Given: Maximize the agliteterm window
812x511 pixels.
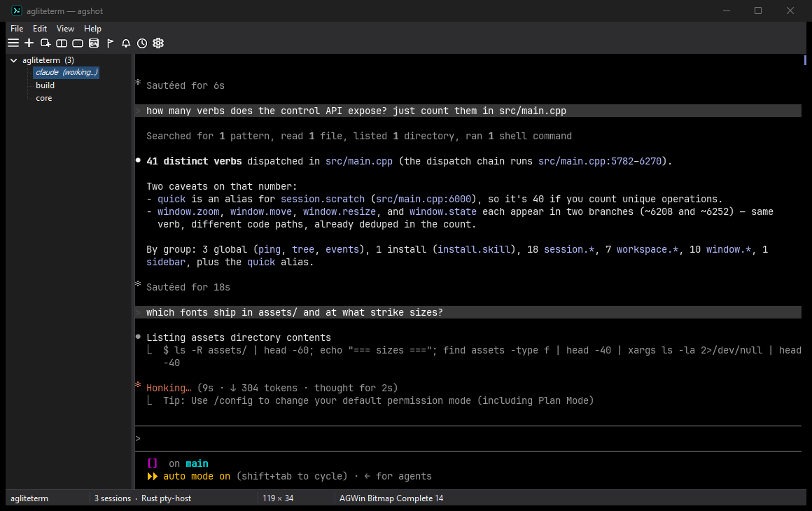Looking at the screenshot, I should 758,11.
